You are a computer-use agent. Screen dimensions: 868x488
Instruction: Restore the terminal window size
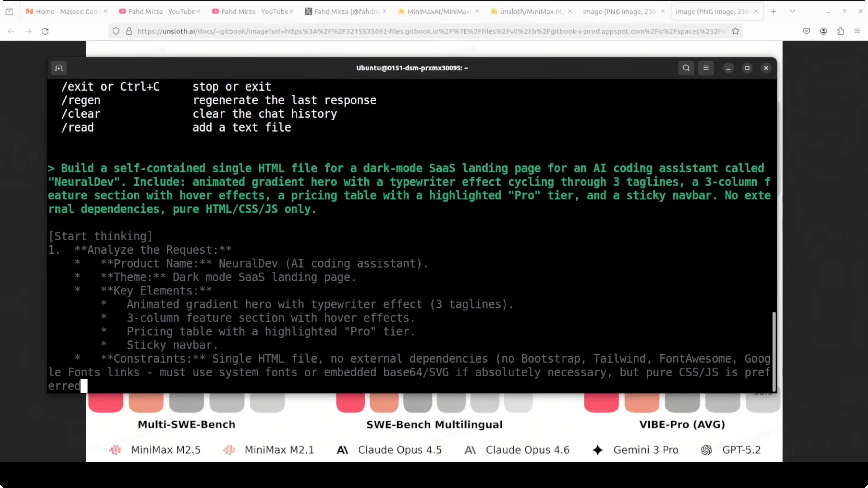pos(747,68)
